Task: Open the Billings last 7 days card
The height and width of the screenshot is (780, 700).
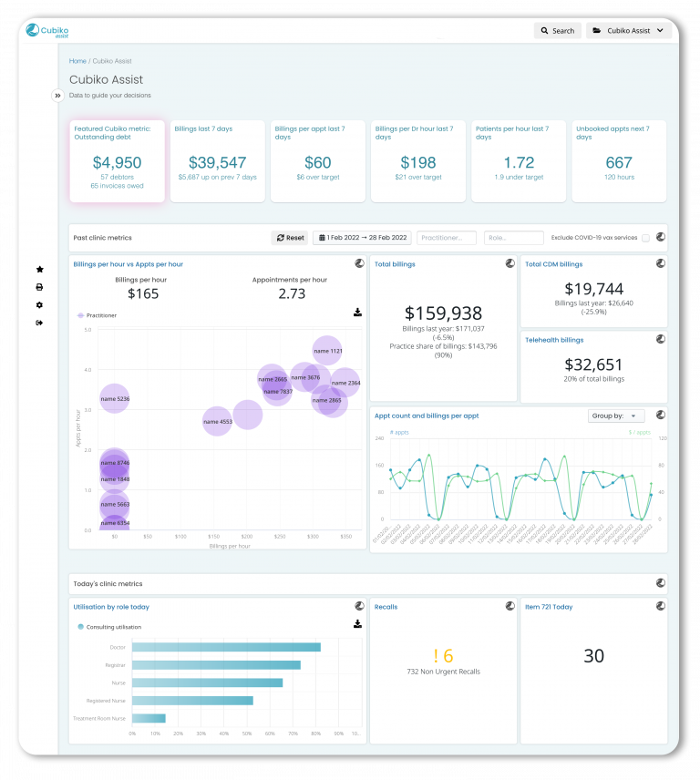Action: click(218, 161)
